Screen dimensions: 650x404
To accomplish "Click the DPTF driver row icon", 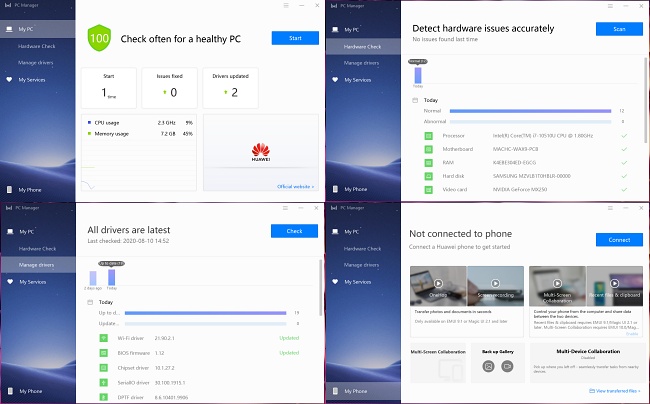I will [104, 397].
